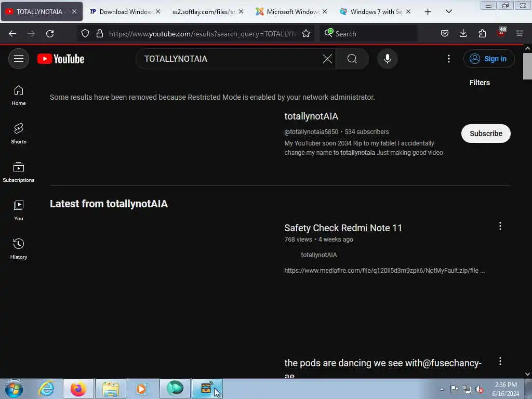Click the mediafire NotMyFault.zip description text
The width and height of the screenshot is (532, 399).
pyautogui.click(x=384, y=270)
